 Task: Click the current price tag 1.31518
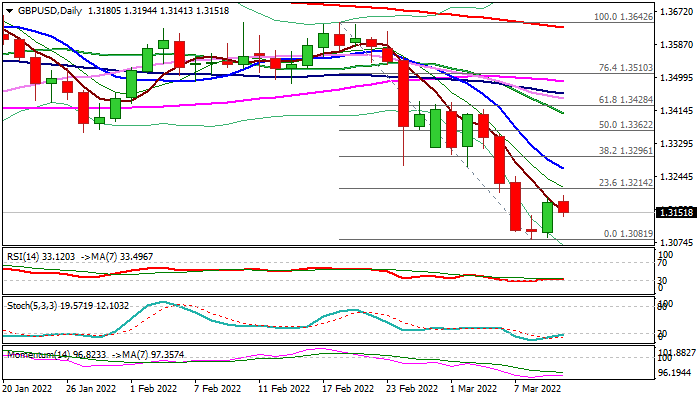point(677,213)
